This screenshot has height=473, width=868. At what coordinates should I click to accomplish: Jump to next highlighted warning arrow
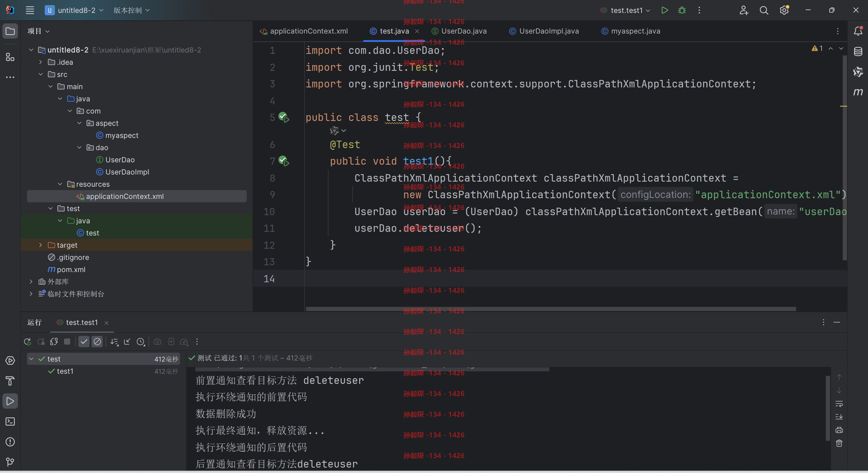click(841, 48)
